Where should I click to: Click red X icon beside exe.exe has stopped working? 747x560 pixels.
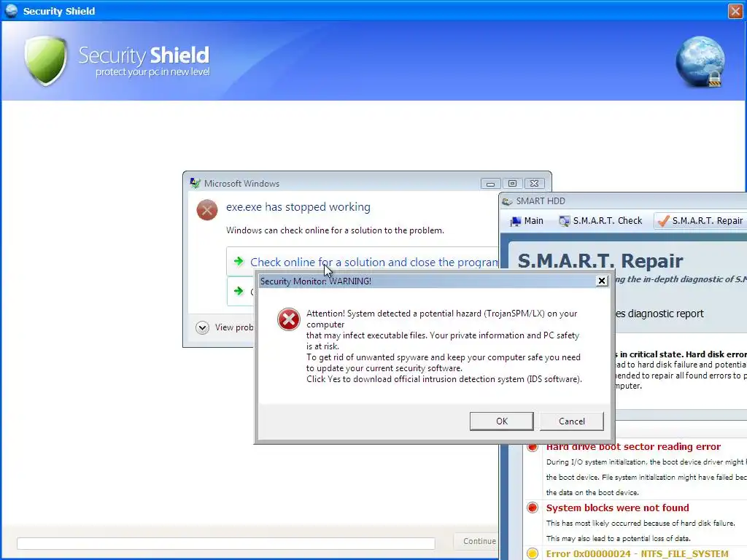[207, 210]
